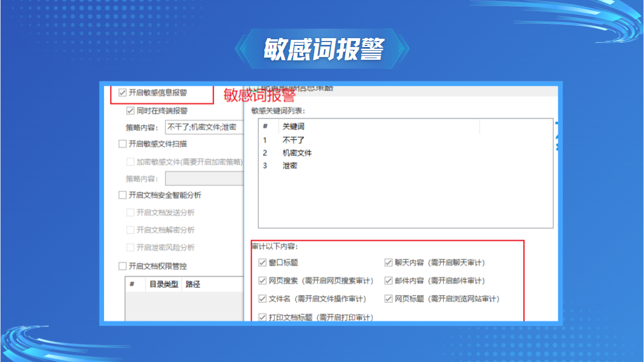Screen dimensions: 644x362
Task: Check 开启泄密风险分析 option
Action: click(130, 247)
